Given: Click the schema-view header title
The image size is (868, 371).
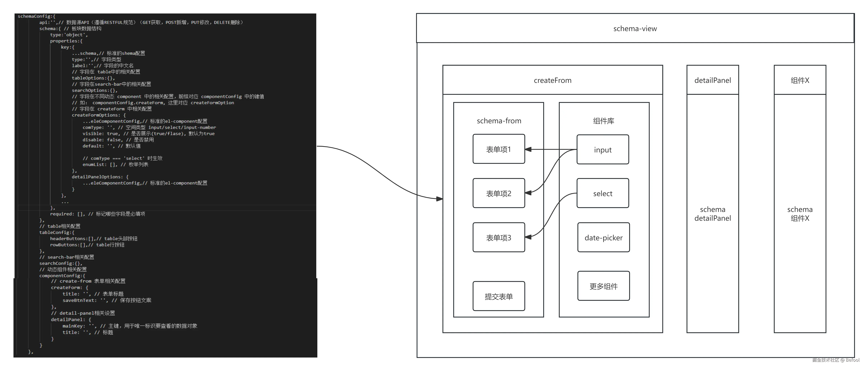Looking at the screenshot, I should [x=635, y=29].
